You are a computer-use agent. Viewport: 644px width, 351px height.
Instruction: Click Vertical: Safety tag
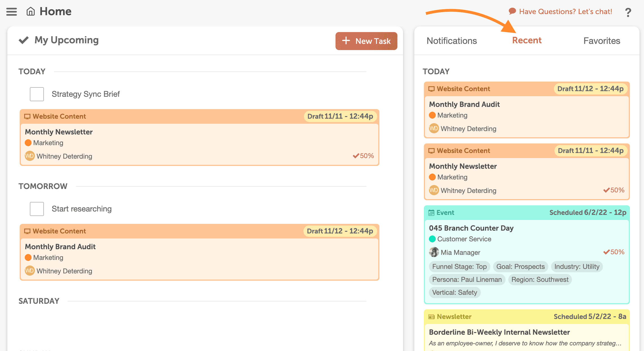455,292
